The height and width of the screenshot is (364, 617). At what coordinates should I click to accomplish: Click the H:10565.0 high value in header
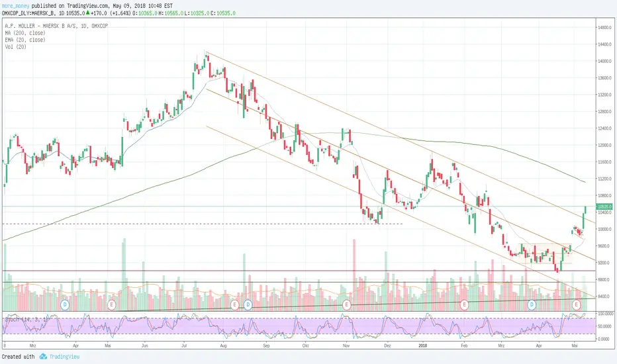tap(171, 13)
